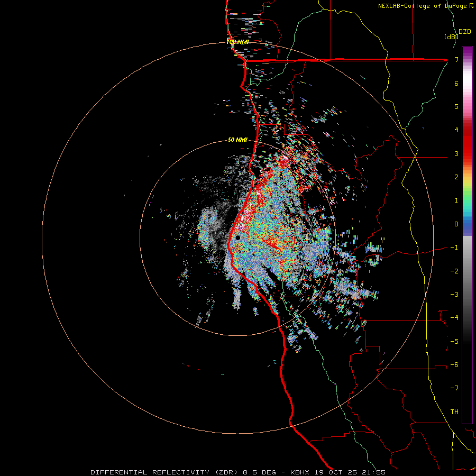Click the TH threshold label on color scale
This screenshot has height=476, width=476.
pos(454,412)
